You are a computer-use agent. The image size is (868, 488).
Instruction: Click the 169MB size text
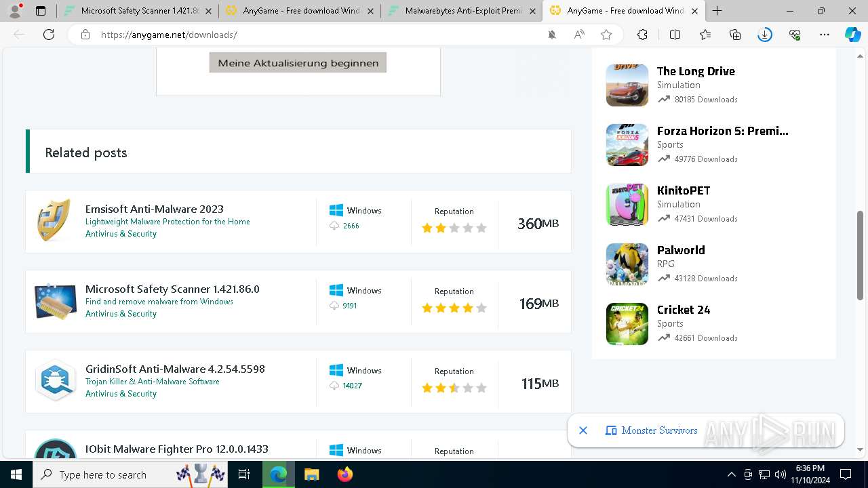pos(539,304)
